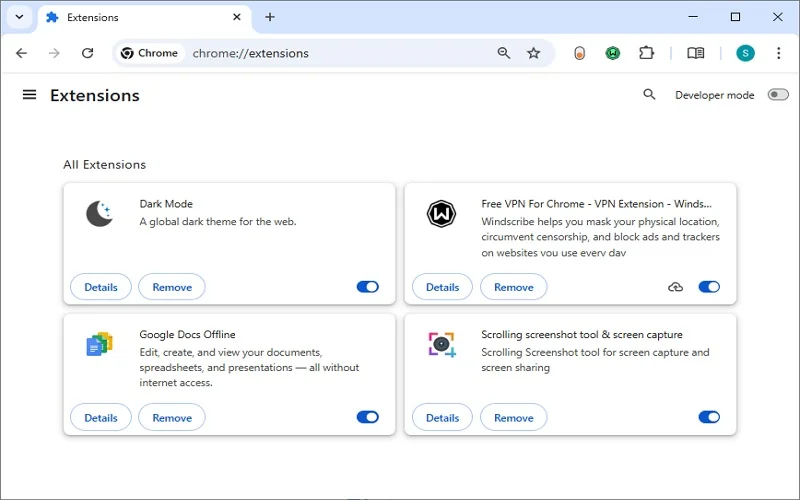Remove the Dark Mode extension

coord(172,287)
